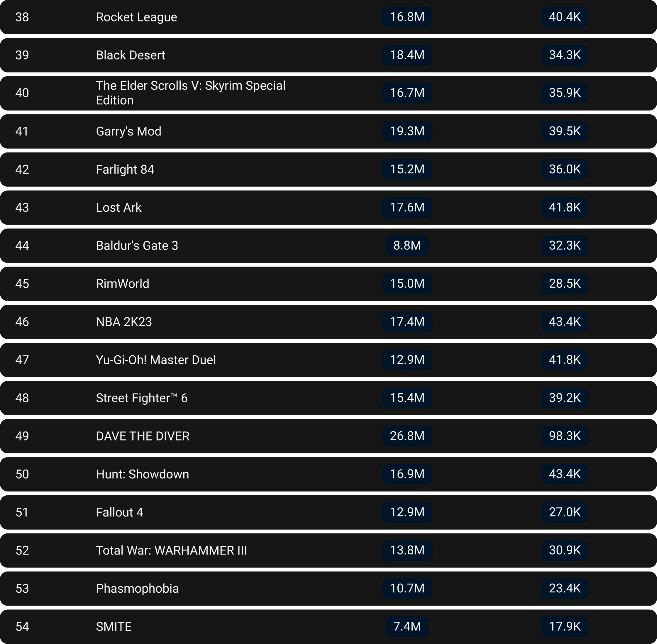Open Baldur's Gate 3 entry
The width and height of the screenshot is (657, 644).
coord(137,245)
